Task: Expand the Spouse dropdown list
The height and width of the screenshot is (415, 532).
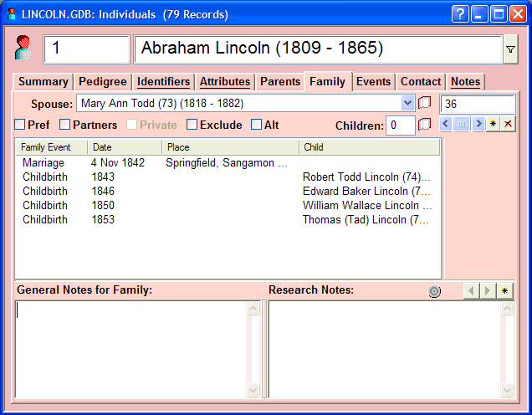Action: 407,103
